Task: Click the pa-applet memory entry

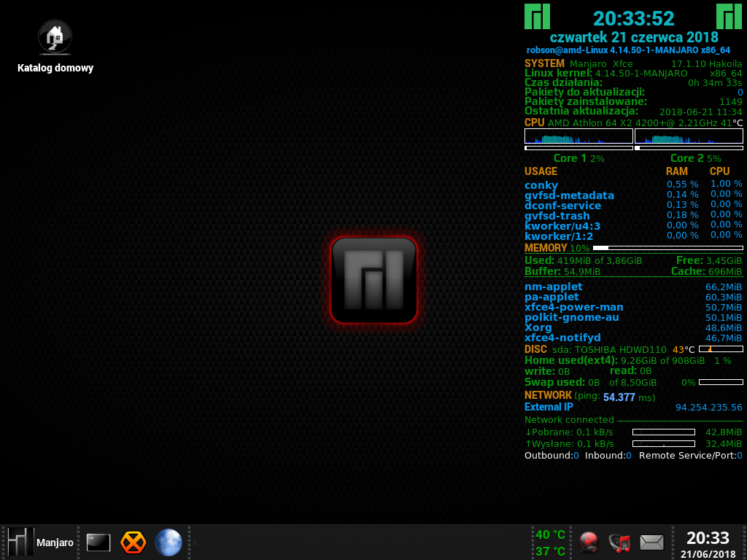Action: tap(633, 297)
